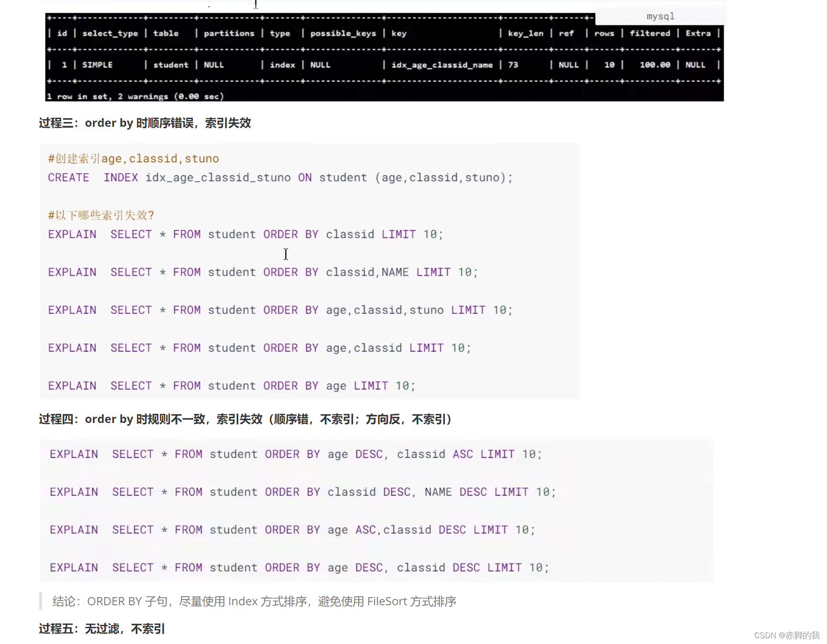Click the heading '过程四：order by 时规则不一致'
The height and width of the screenshot is (644, 827).
[245, 419]
